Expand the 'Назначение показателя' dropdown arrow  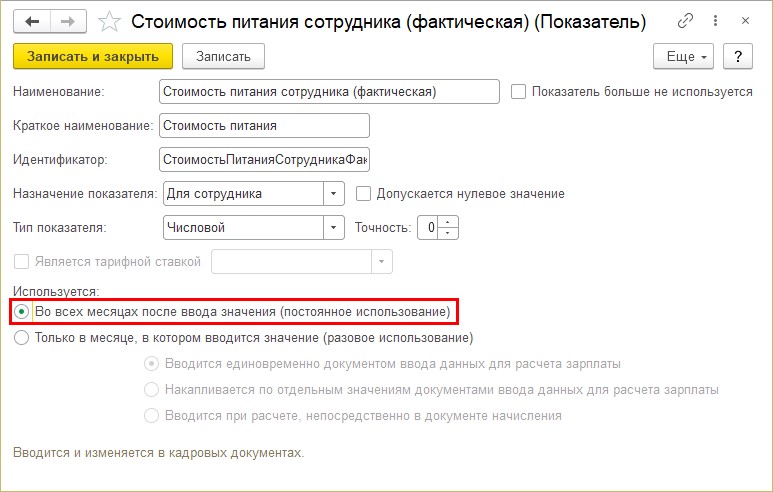[334, 194]
